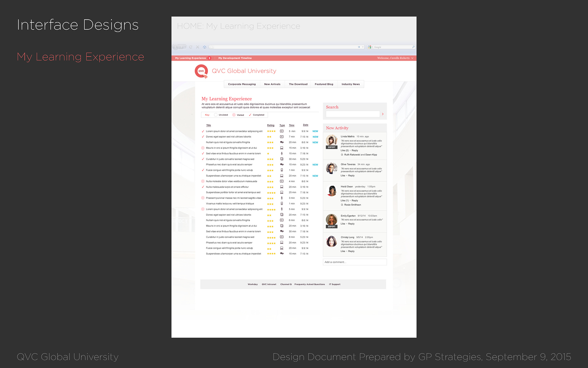
Task: Click the browser Back arrow
Action: pyautogui.click(x=176, y=47)
